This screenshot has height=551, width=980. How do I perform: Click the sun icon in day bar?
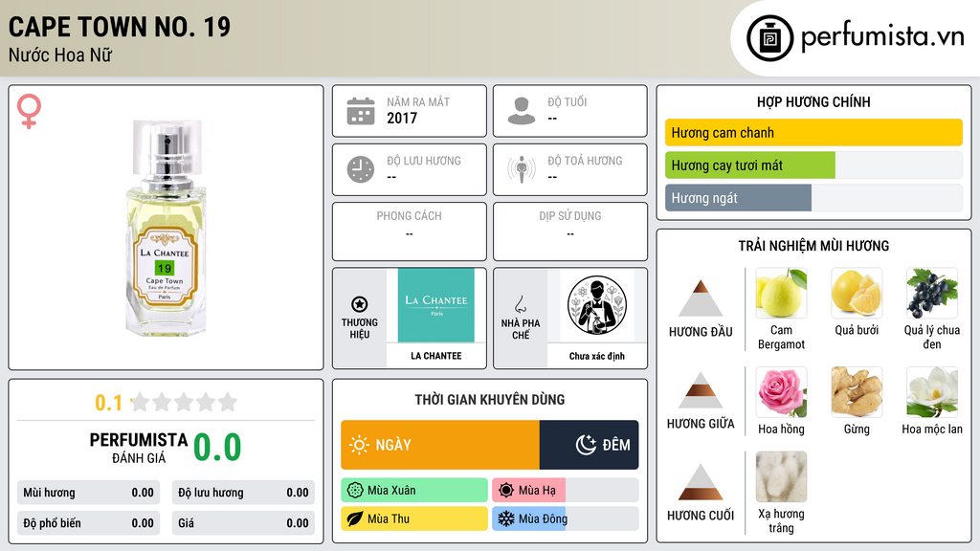(x=360, y=445)
